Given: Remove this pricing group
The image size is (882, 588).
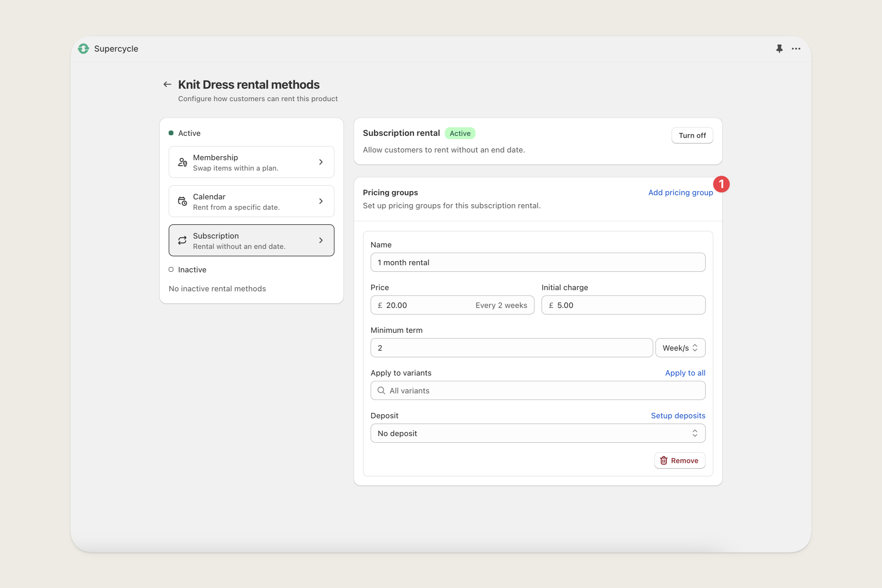Looking at the screenshot, I should (679, 460).
